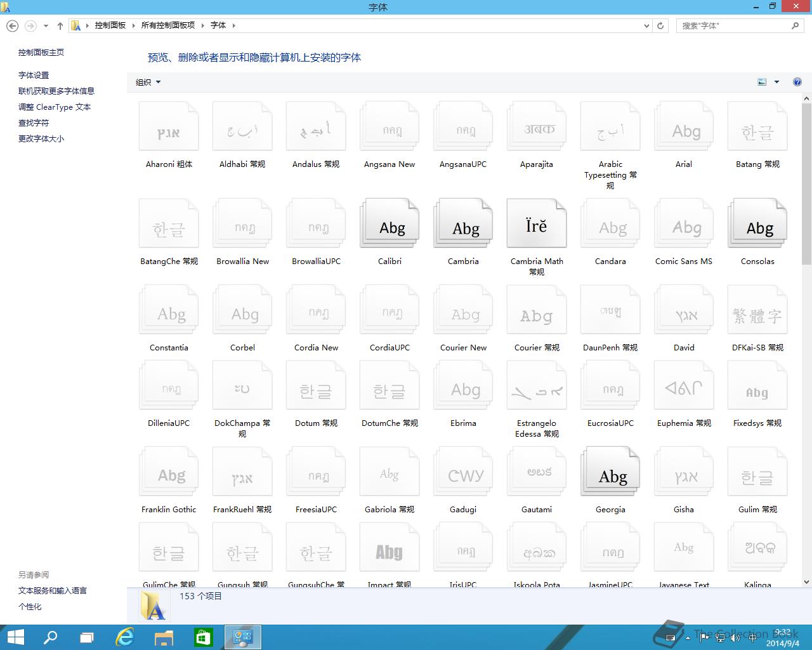Select the Impact 常规 font icon
Screen dimensions: 812x650
pos(390,547)
